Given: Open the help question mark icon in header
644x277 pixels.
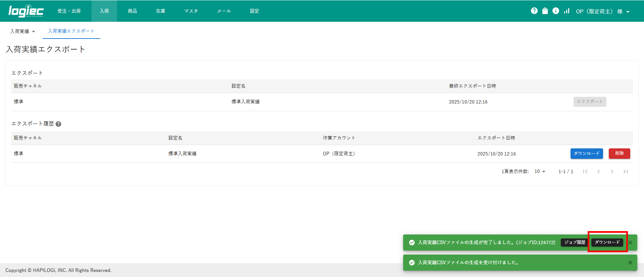Looking at the screenshot, I should point(534,11).
